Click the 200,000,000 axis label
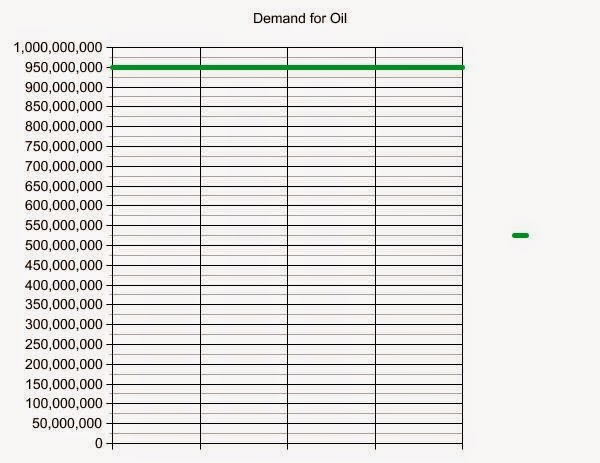Image resolution: width=600 pixels, height=463 pixels. tap(64, 364)
